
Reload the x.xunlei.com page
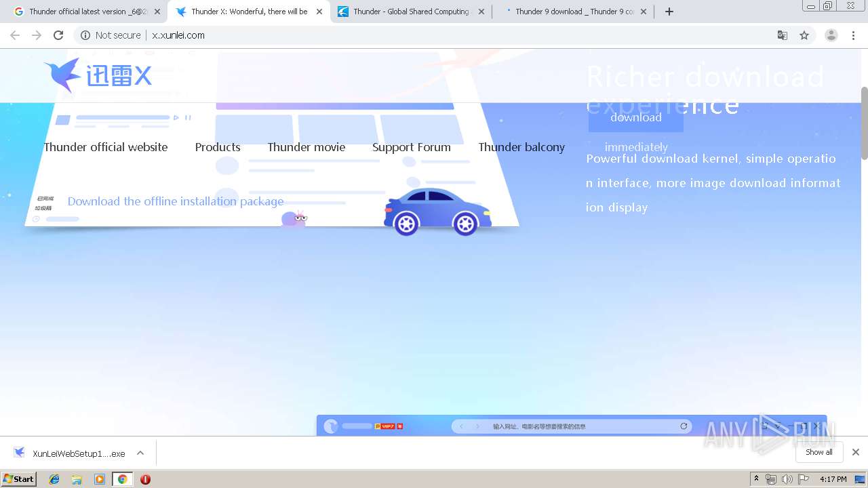[x=58, y=35]
